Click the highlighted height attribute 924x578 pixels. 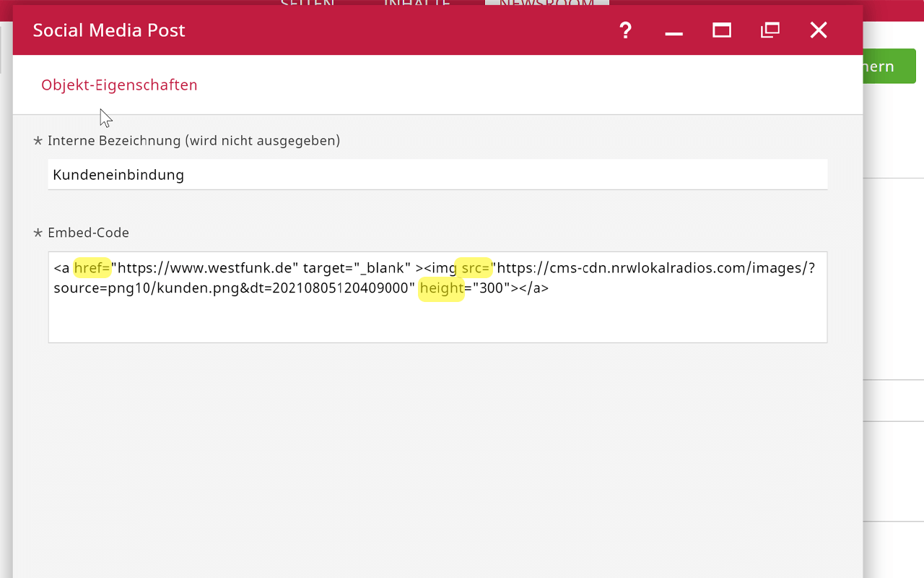point(441,288)
